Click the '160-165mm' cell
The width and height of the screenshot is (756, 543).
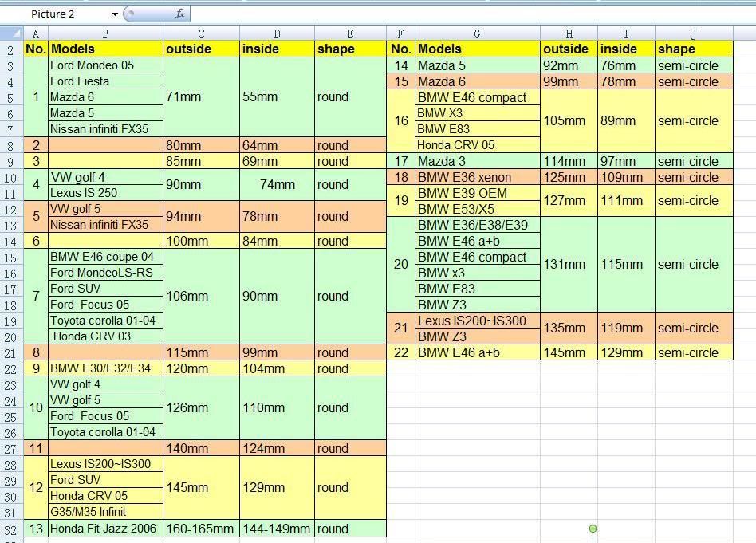pyautogui.click(x=201, y=529)
